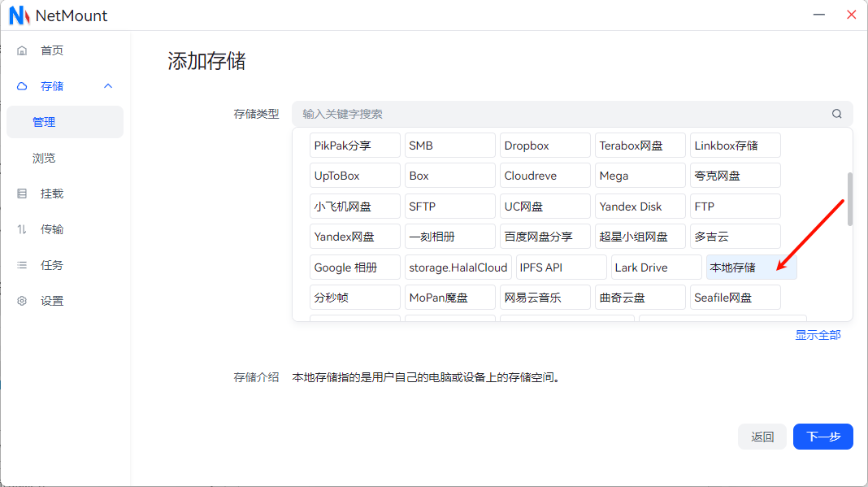Click the 传输 transfer arrows icon

tap(22, 229)
